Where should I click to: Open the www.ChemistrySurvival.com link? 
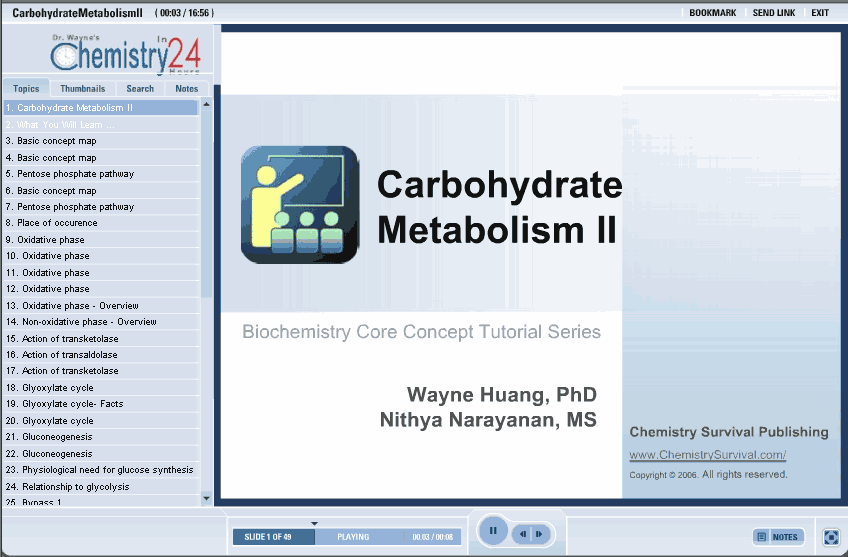(707, 456)
